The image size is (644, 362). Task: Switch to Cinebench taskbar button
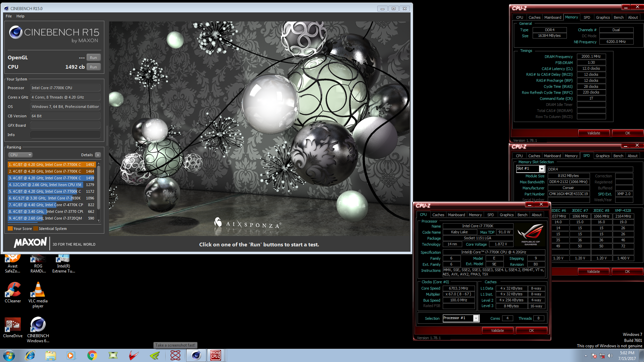pos(196,355)
